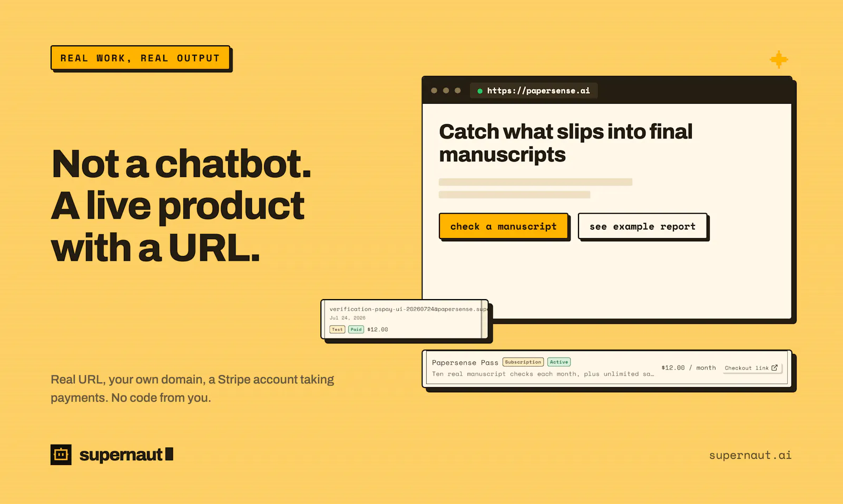Click the green "Paid" tag on the payment
The width and height of the screenshot is (843, 504).
[356, 330]
